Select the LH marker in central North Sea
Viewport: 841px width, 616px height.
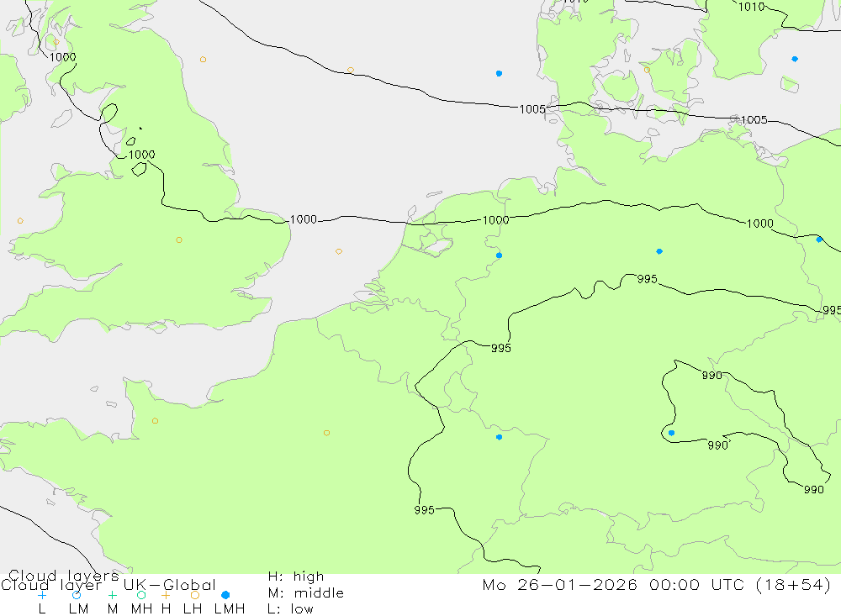(350, 71)
